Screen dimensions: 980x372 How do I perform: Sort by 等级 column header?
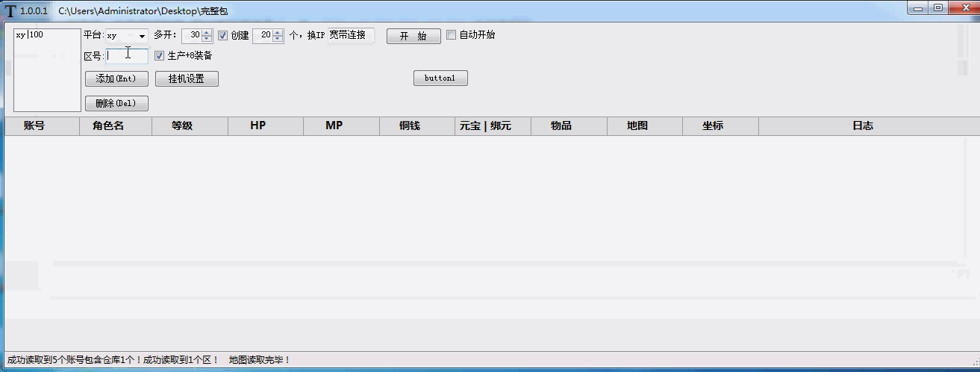tap(190, 125)
